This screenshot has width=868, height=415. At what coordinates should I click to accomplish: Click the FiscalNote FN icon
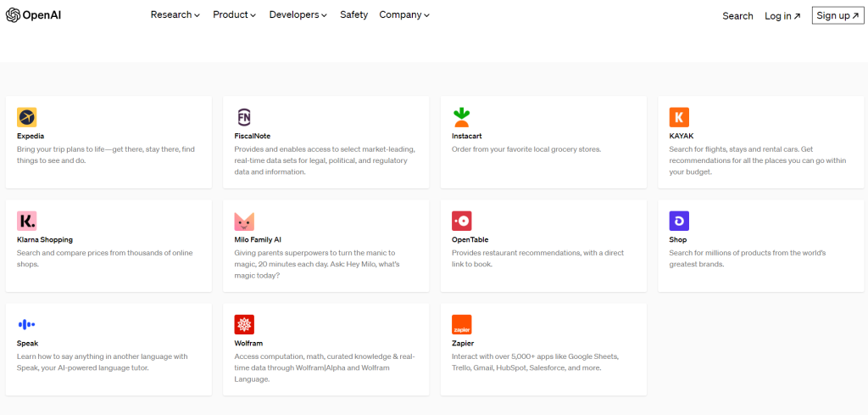tap(244, 117)
